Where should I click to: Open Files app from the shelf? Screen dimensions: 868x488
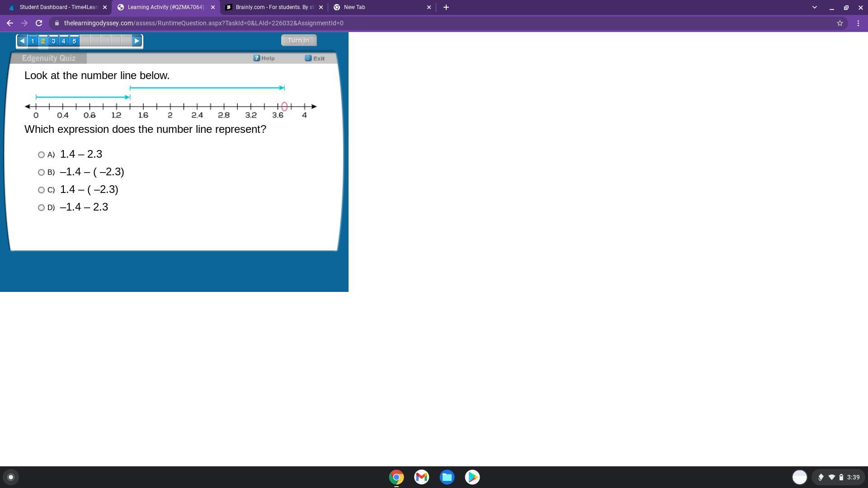click(447, 477)
